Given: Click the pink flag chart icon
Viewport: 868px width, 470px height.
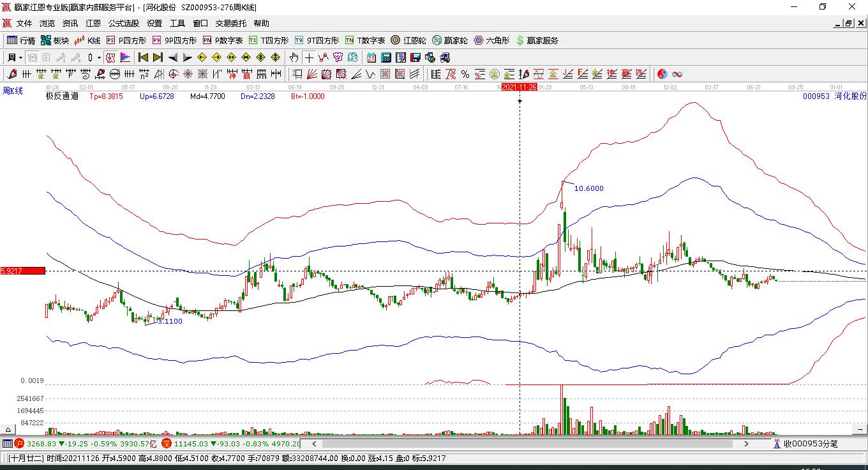Looking at the screenshot, I should point(125,57).
